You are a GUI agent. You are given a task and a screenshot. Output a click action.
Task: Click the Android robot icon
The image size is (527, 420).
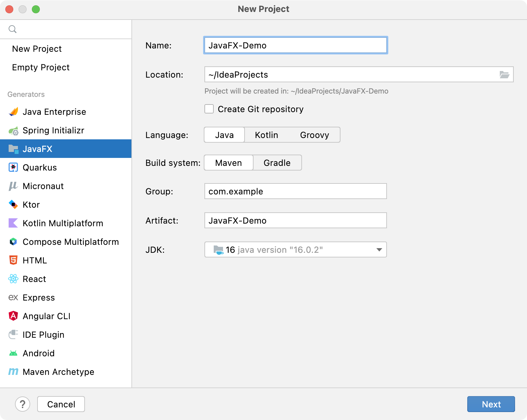coord(13,353)
